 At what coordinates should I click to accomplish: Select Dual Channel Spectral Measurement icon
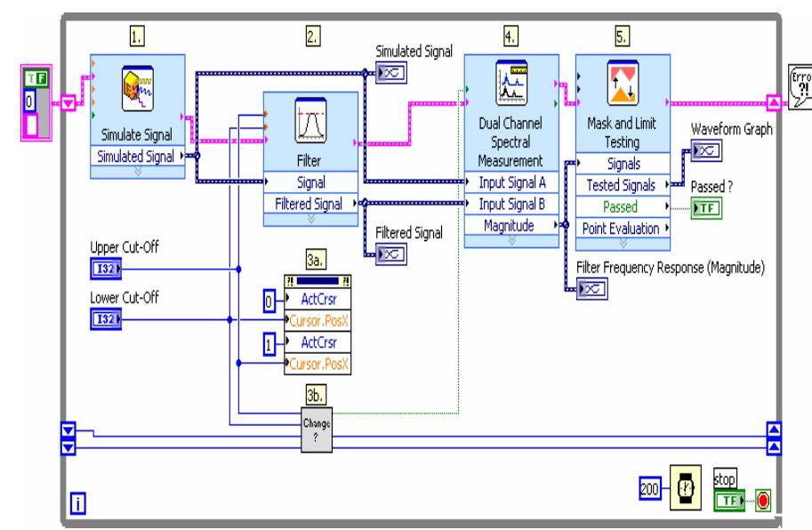pyautogui.click(x=511, y=83)
